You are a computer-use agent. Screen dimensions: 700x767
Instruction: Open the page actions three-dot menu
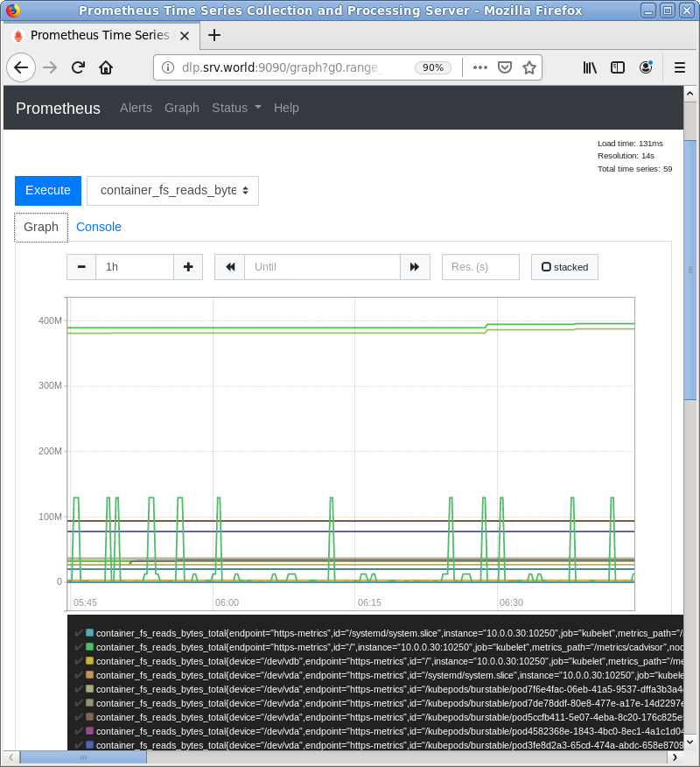[480, 67]
